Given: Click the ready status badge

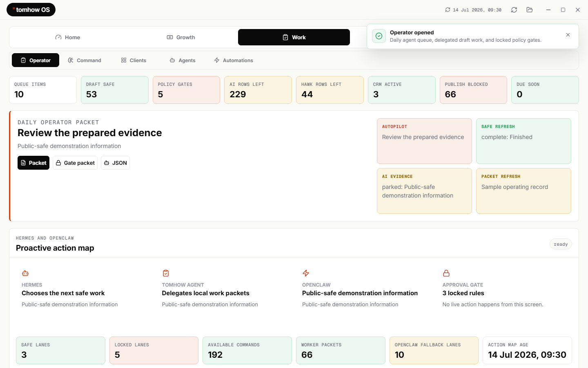Looking at the screenshot, I should click(x=561, y=244).
